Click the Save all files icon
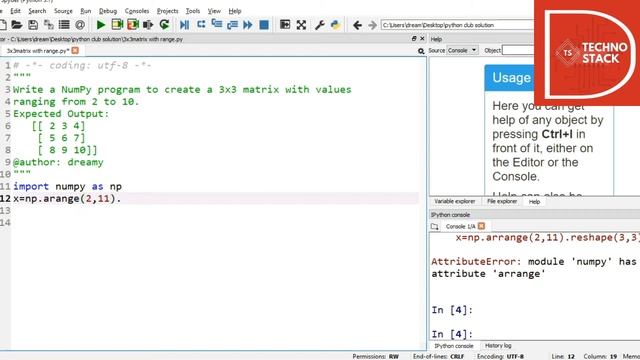640x360 pixels. pos(49,25)
